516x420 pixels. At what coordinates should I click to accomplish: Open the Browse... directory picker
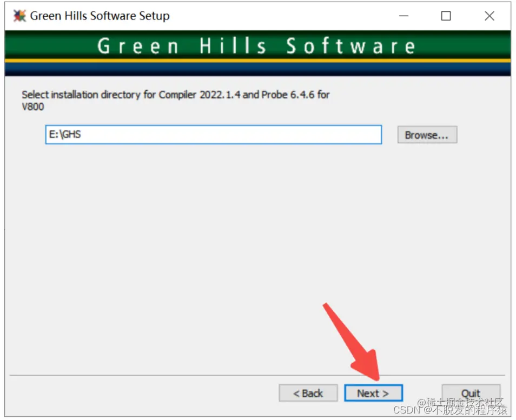click(x=427, y=135)
